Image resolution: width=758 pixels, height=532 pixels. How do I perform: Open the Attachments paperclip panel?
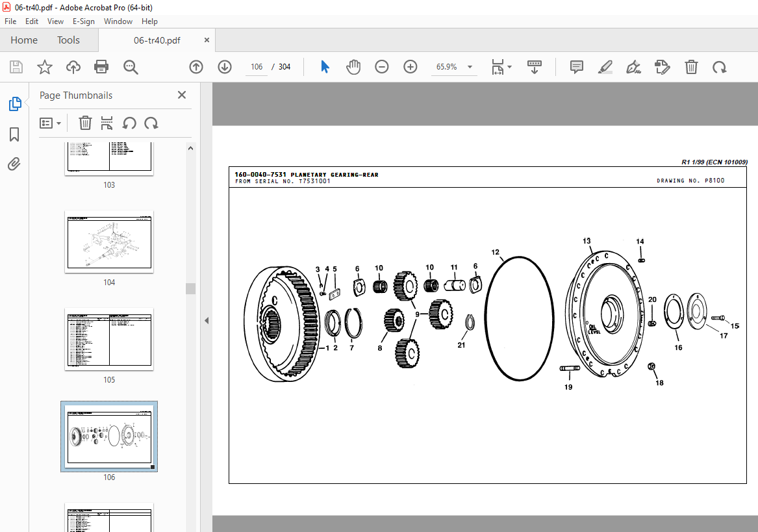click(14, 164)
